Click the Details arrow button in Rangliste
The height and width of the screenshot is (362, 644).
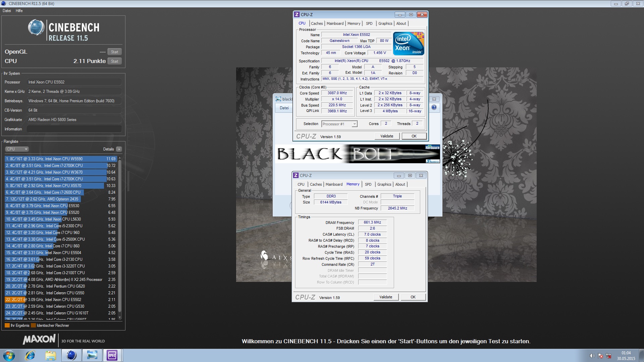[119, 149]
